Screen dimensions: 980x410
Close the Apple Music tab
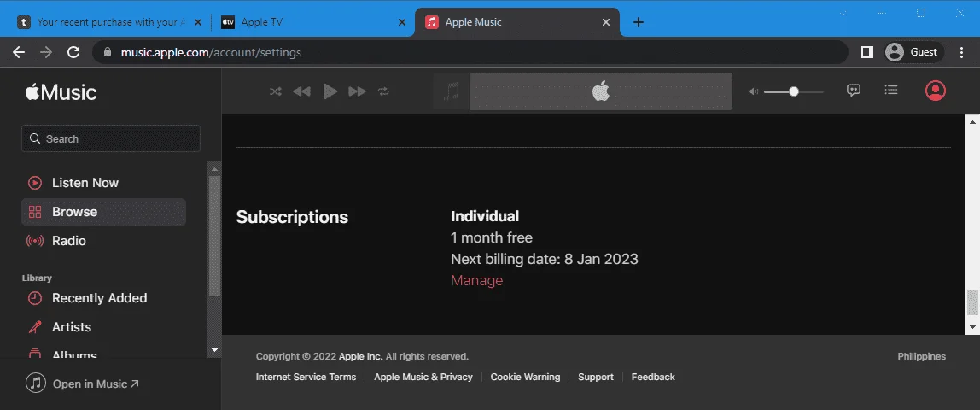tap(605, 22)
